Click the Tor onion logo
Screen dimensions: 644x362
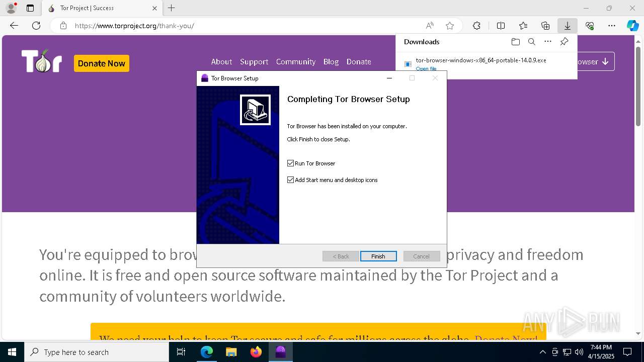[42, 61]
